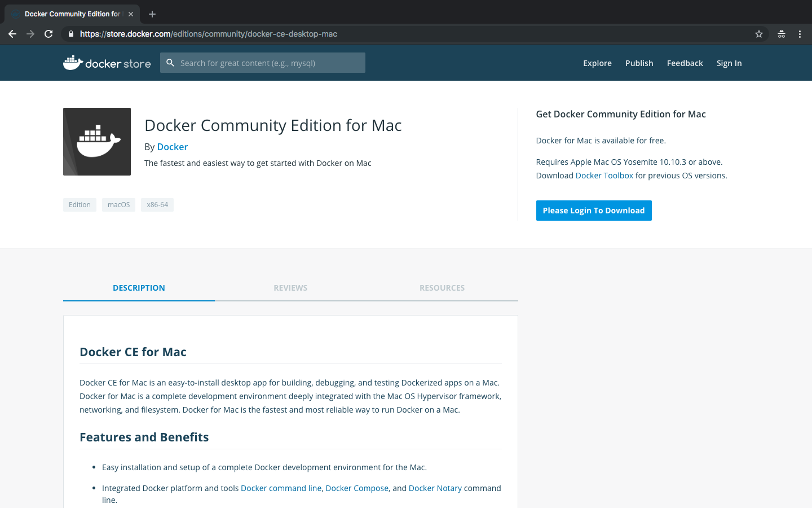Select the Docker Community Edition browser tab
The image size is (812, 508).
[72, 14]
